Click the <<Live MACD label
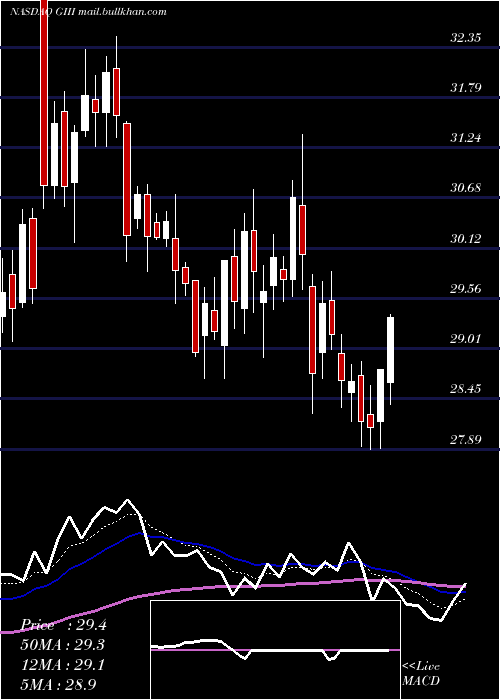 pyautogui.click(x=421, y=674)
